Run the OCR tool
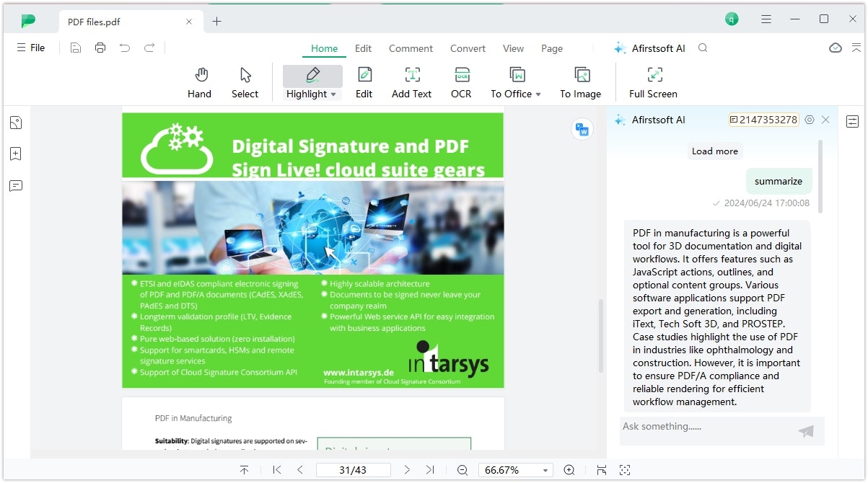868x483 pixels. coord(461,83)
